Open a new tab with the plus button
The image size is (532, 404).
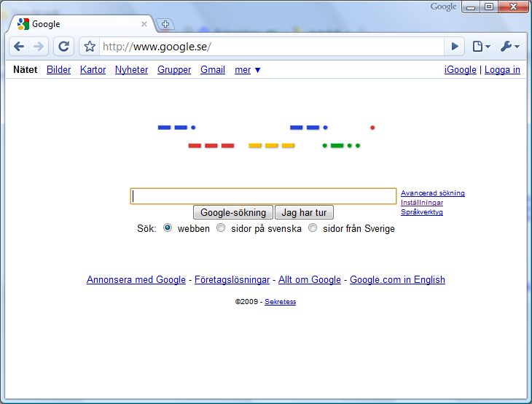tap(165, 24)
